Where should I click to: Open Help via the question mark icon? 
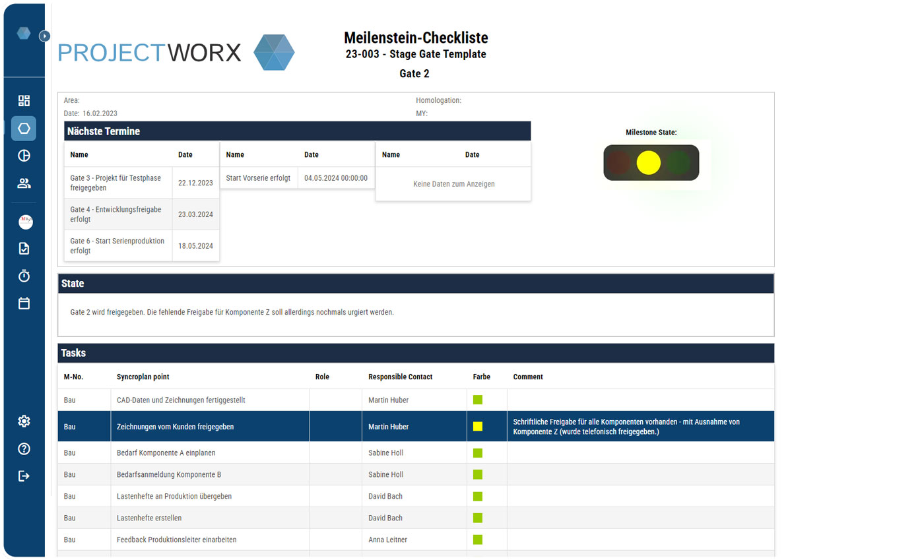click(x=24, y=449)
